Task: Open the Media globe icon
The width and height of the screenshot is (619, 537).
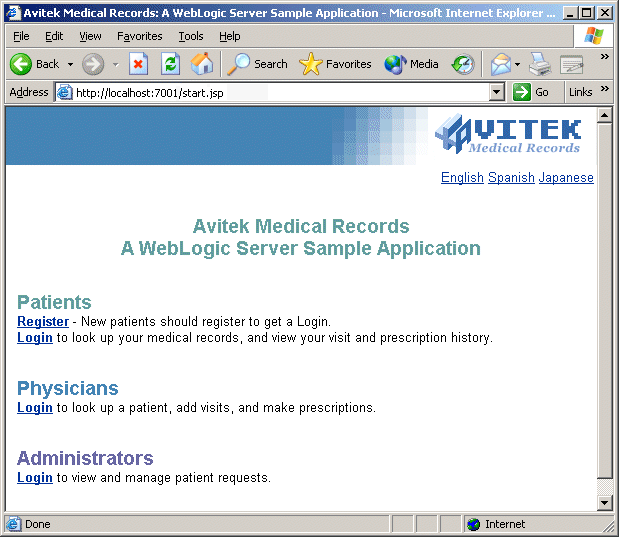Action: click(395, 64)
